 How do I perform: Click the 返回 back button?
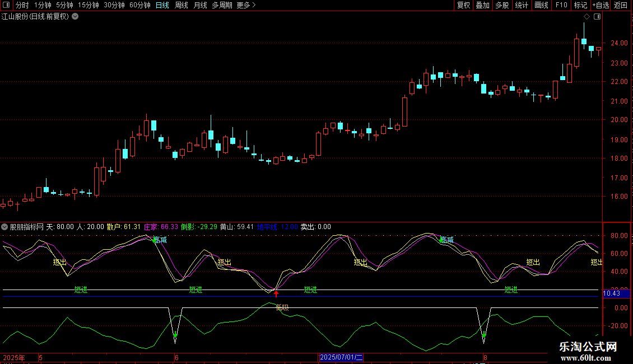pos(621,6)
